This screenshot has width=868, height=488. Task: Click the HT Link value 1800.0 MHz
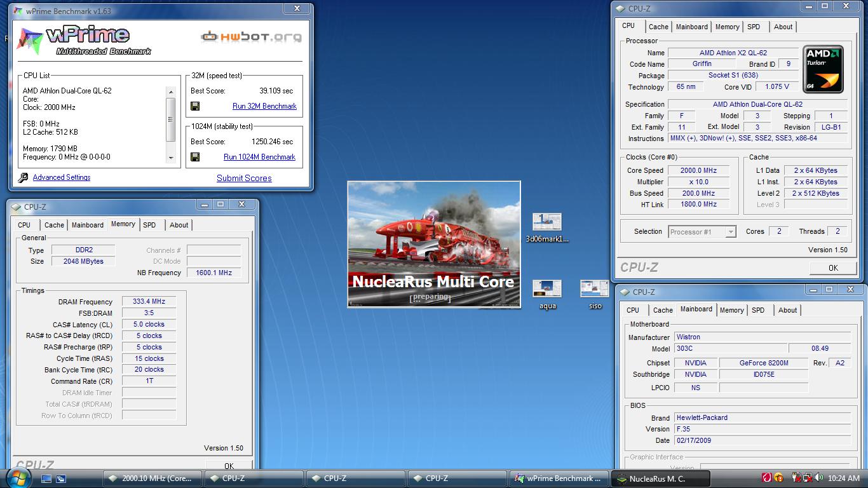pyautogui.click(x=698, y=205)
